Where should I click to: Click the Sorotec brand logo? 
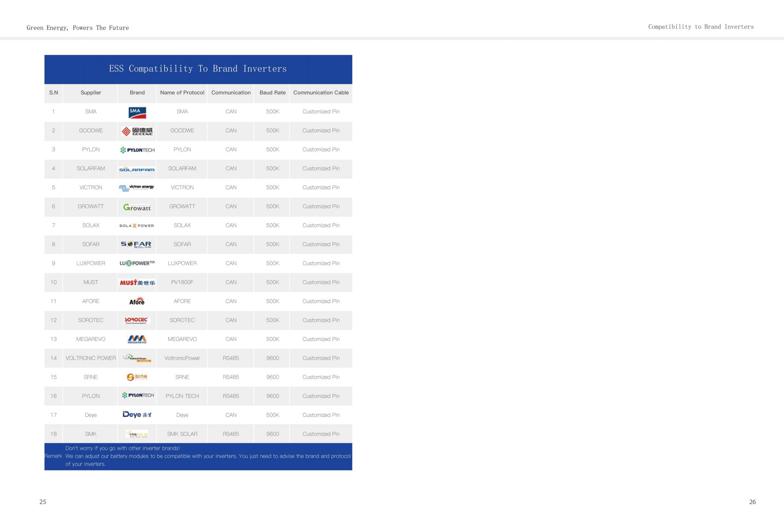tap(137, 320)
